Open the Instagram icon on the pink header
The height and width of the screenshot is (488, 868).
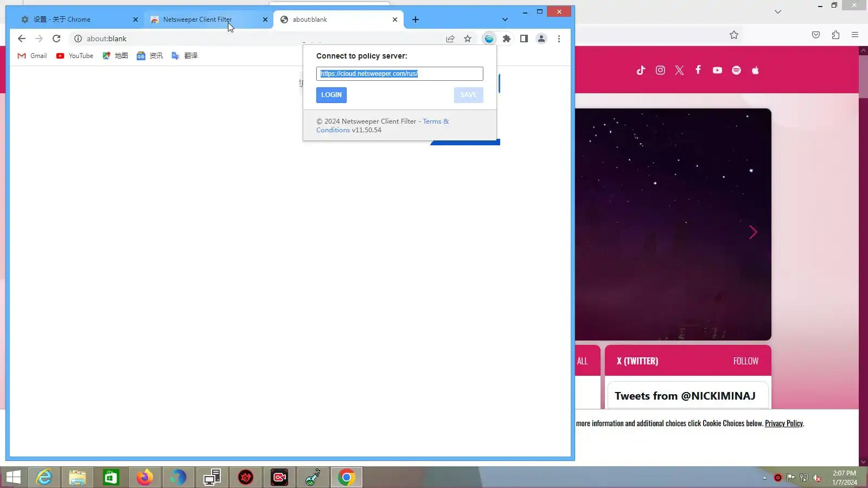point(660,70)
